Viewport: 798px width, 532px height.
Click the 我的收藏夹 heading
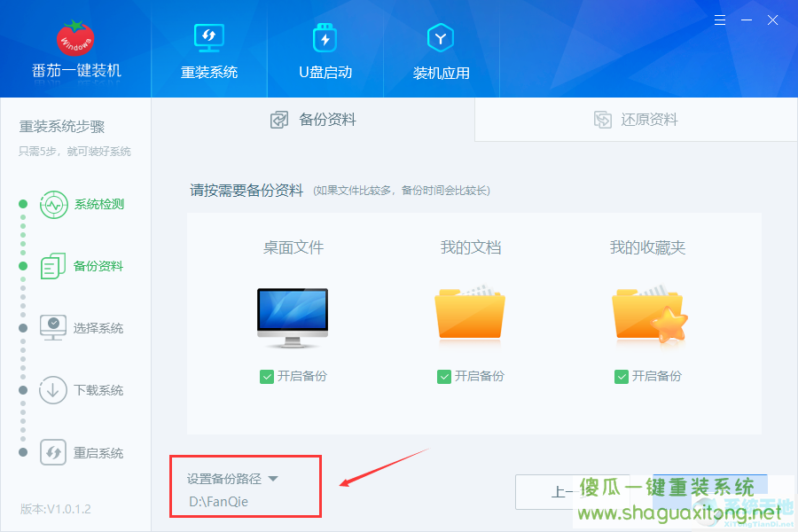click(647, 247)
